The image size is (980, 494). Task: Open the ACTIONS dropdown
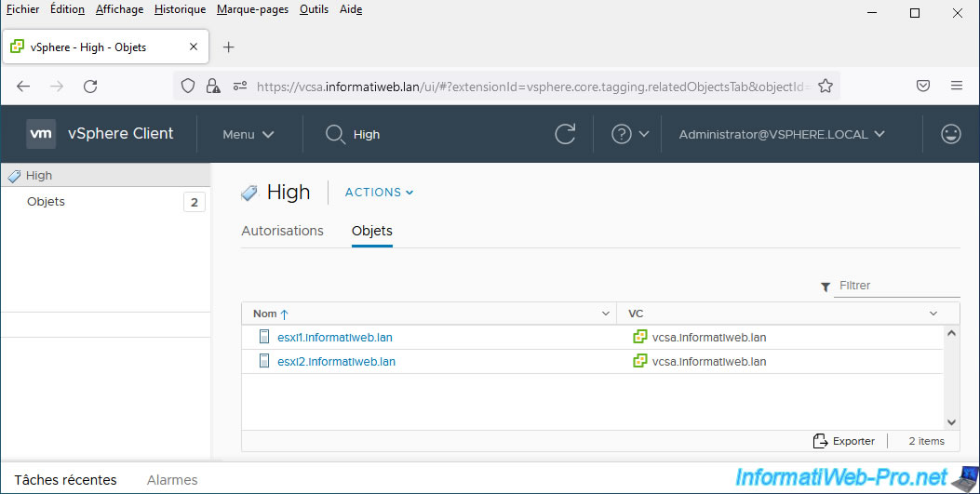pos(380,193)
